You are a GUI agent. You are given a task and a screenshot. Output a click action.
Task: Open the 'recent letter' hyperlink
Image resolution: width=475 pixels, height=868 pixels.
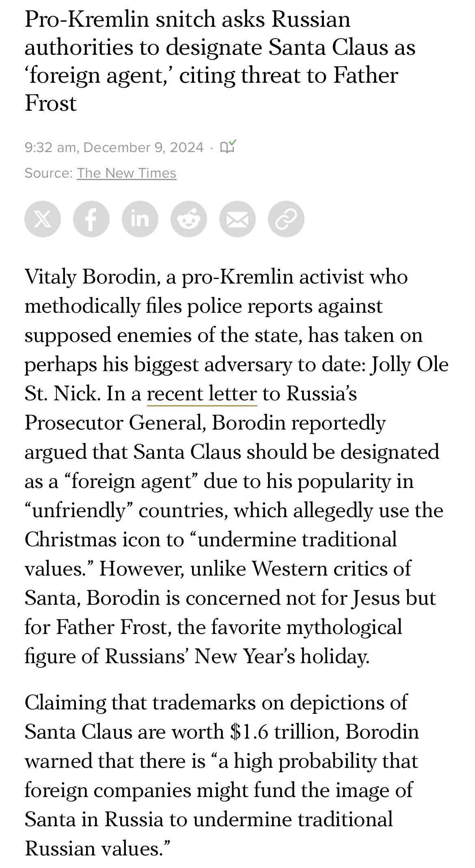pos(202,393)
